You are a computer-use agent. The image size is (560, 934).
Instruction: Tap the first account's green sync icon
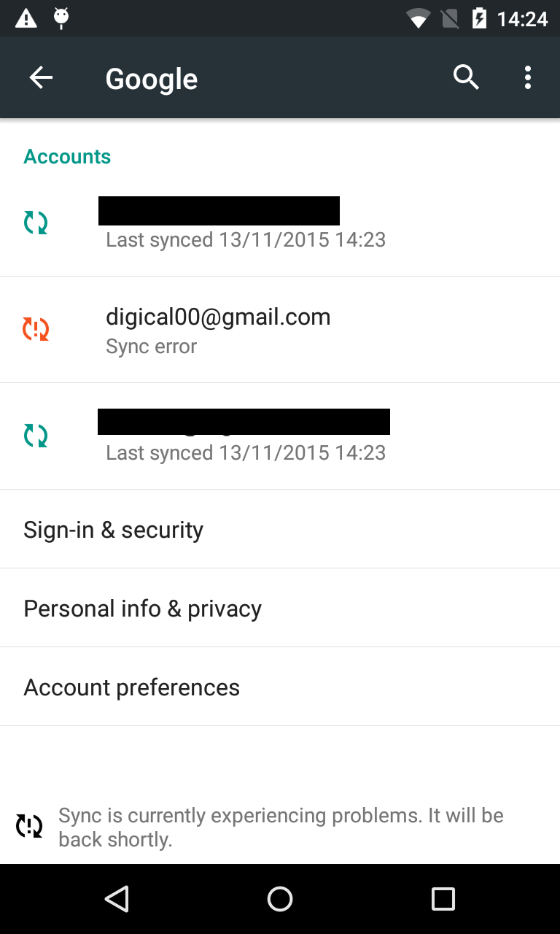point(36,223)
